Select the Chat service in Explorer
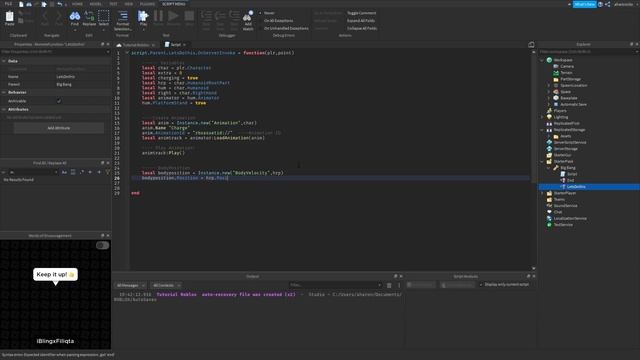Viewport: 640px width, 360px height. 558,212
